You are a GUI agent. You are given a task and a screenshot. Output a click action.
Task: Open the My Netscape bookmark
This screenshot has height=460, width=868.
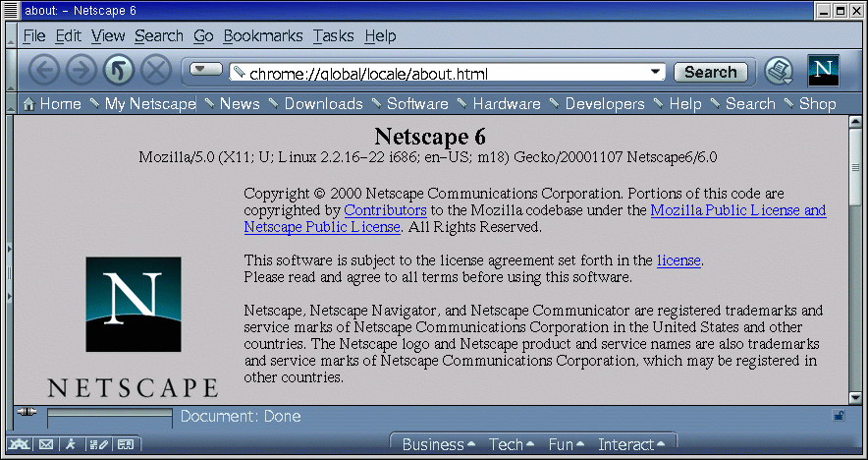click(142, 103)
